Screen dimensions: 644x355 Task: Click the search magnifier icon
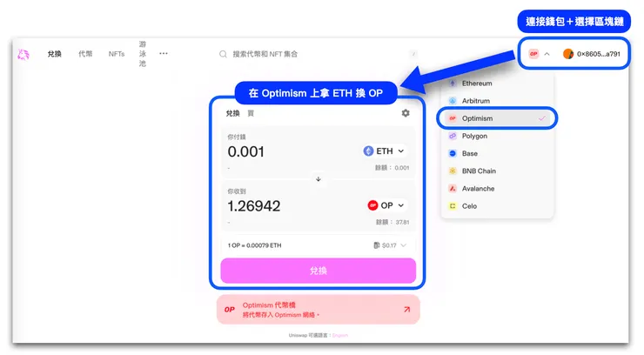[223, 54]
